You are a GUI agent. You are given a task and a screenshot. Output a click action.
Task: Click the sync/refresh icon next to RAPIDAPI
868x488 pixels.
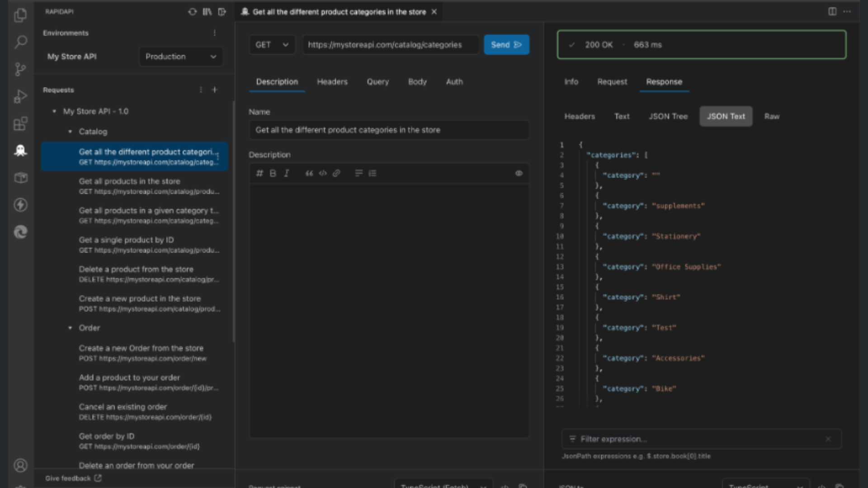coord(192,12)
